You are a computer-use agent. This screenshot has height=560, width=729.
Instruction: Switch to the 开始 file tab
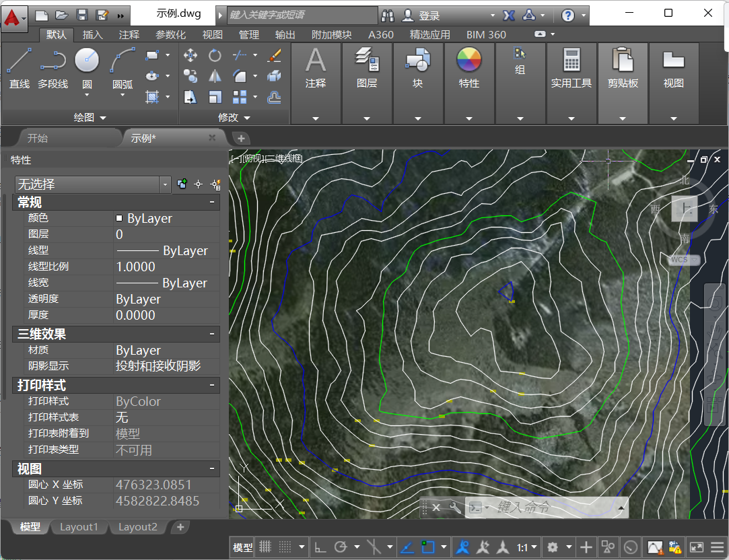tap(38, 138)
